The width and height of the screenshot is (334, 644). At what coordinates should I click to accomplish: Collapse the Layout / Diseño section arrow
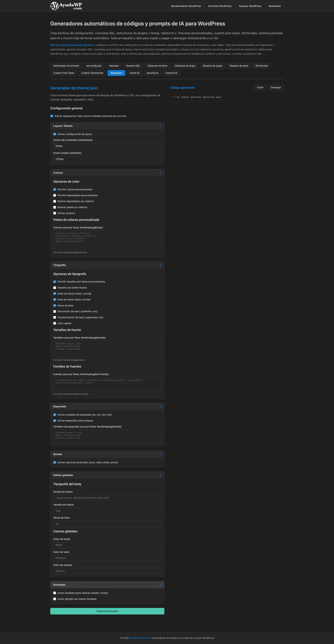(x=160, y=126)
